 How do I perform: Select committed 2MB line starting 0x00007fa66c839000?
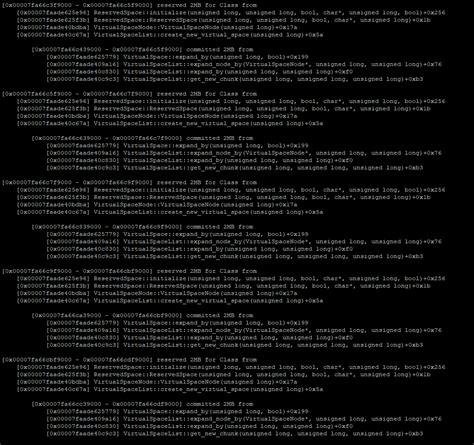[x=142, y=227]
